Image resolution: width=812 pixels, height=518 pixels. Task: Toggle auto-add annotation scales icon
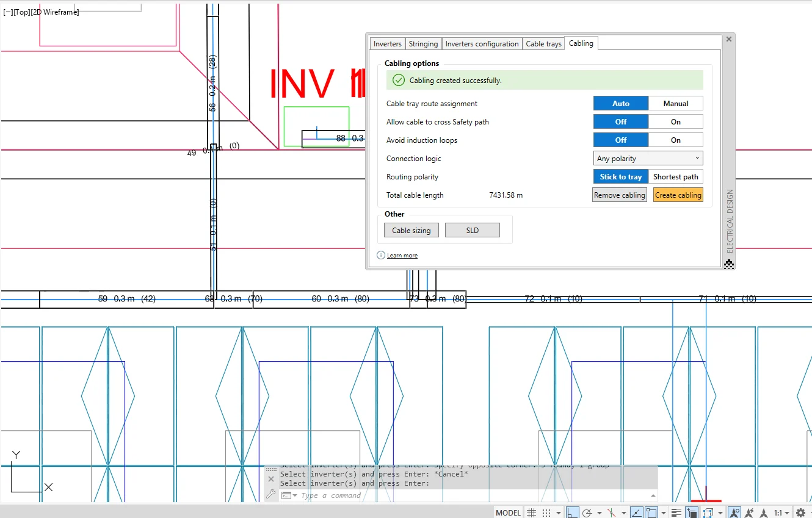(x=749, y=513)
